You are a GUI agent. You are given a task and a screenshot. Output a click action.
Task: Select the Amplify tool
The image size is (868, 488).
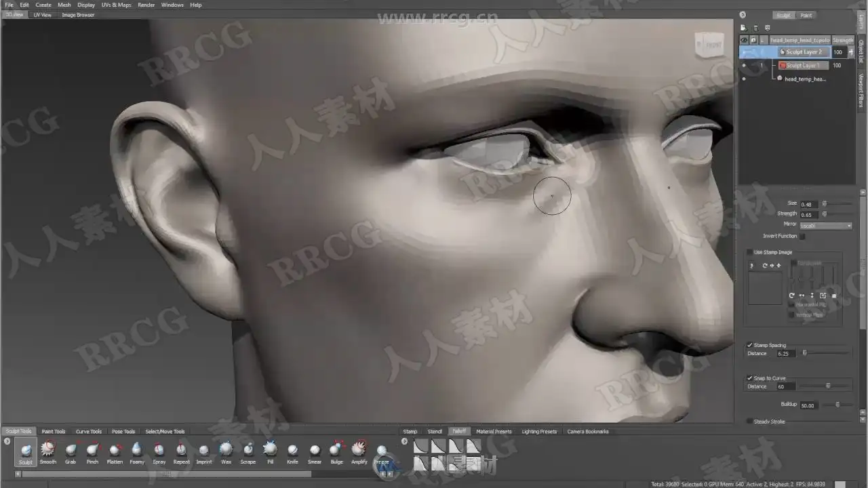coord(359,452)
